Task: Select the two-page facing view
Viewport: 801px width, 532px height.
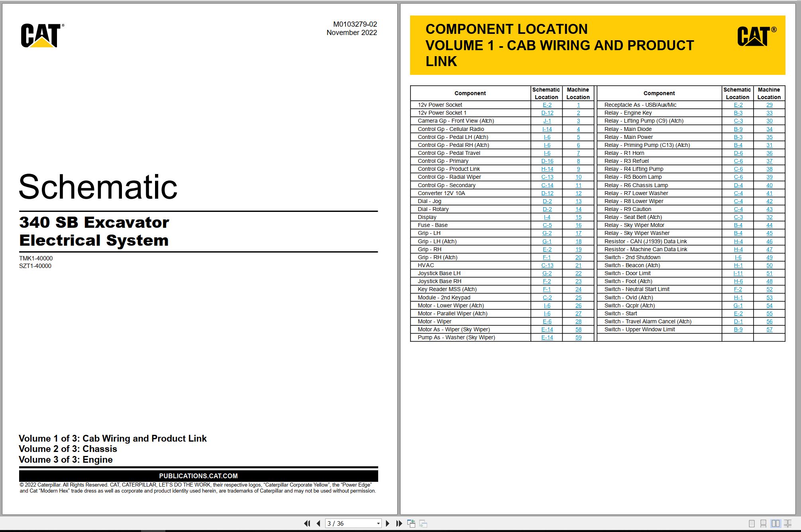Action: (775, 524)
